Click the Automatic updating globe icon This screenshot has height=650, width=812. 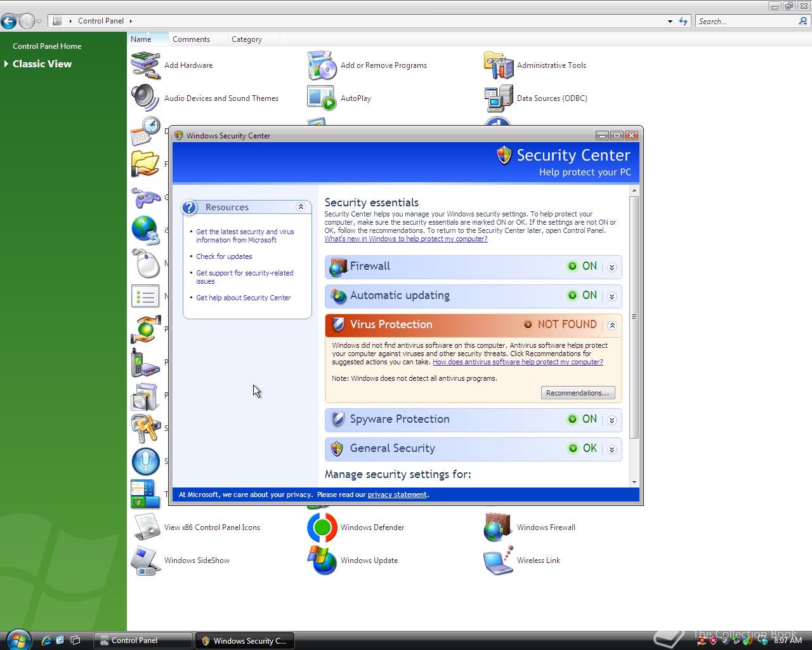tap(338, 296)
